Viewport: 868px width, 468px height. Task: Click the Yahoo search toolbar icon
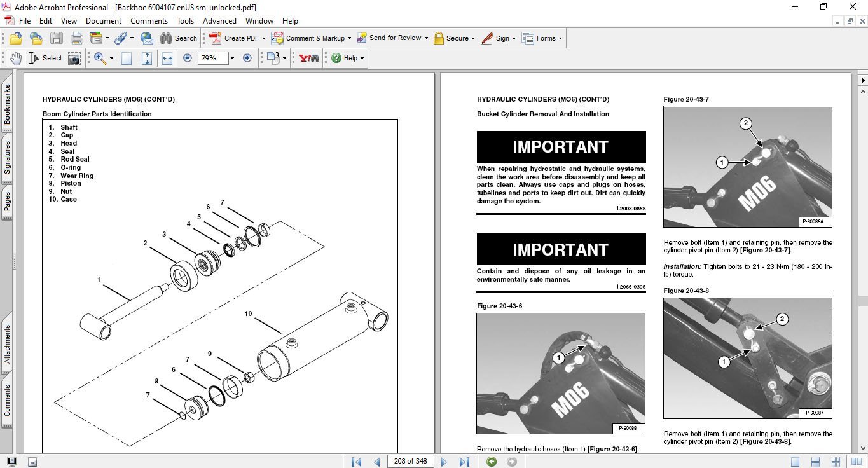[x=309, y=58]
